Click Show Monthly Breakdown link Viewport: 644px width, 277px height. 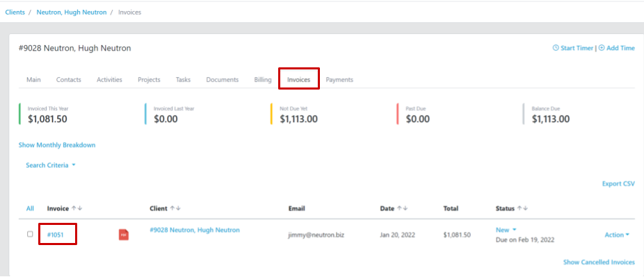point(57,145)
